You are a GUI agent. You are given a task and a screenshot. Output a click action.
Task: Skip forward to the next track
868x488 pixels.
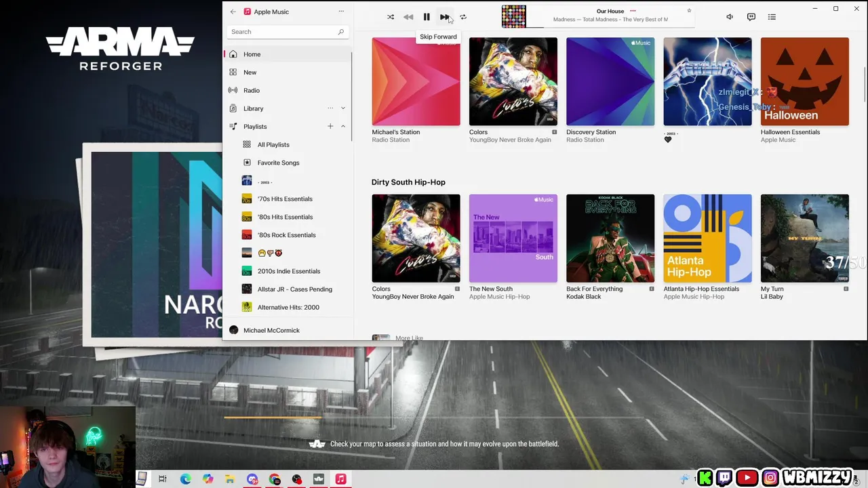[x=444, y=17]
